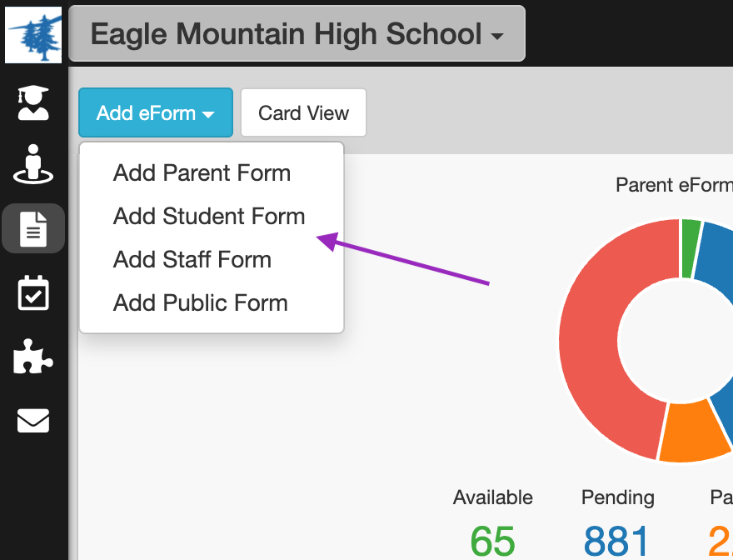Open the envelope messages sidebar icon
Image resolution: width=733 pixels, height=560 pixels.
(33, 420)
